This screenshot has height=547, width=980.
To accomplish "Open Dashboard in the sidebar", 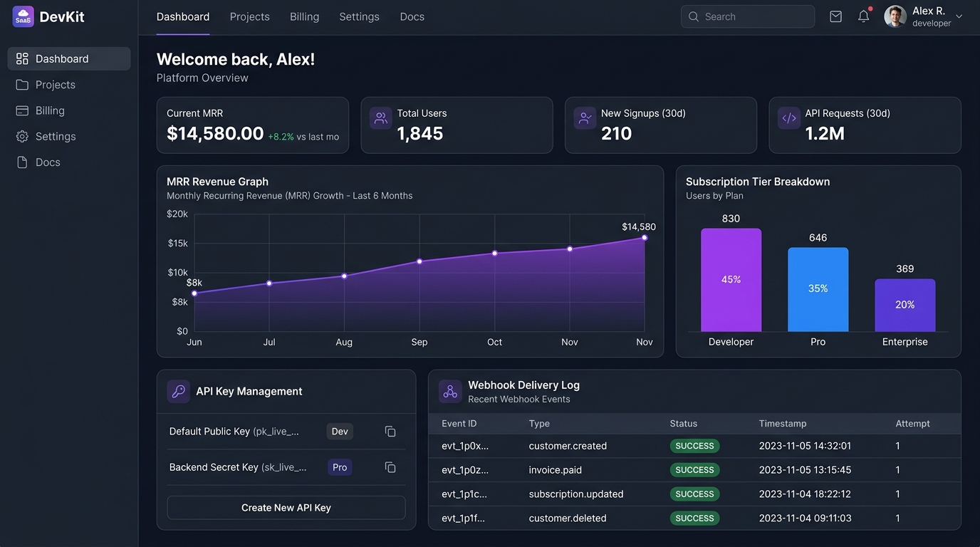I will [x=69, y=58].
